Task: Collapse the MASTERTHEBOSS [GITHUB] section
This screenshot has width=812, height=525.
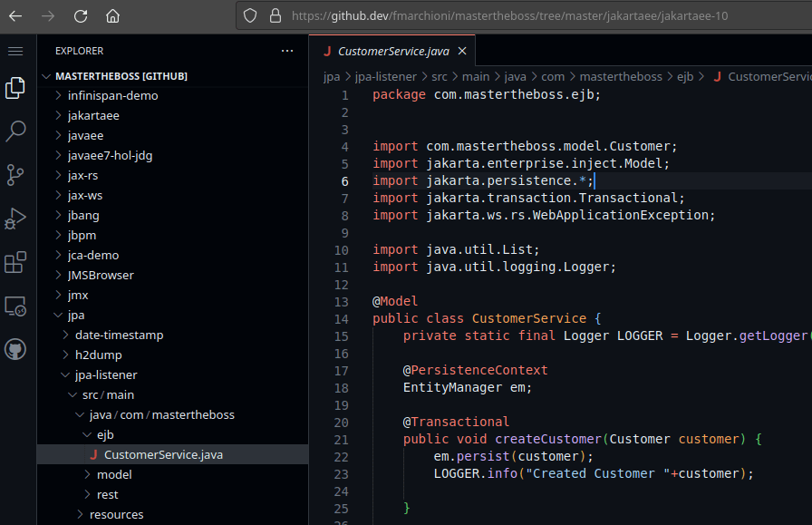Action: [x=173, y=76]
